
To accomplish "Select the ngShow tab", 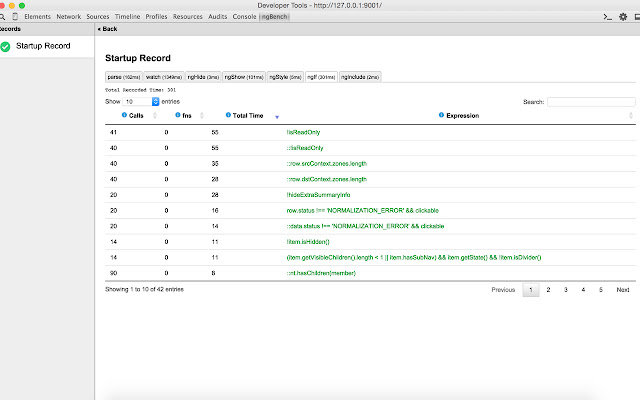I will [x=244, y=77].
